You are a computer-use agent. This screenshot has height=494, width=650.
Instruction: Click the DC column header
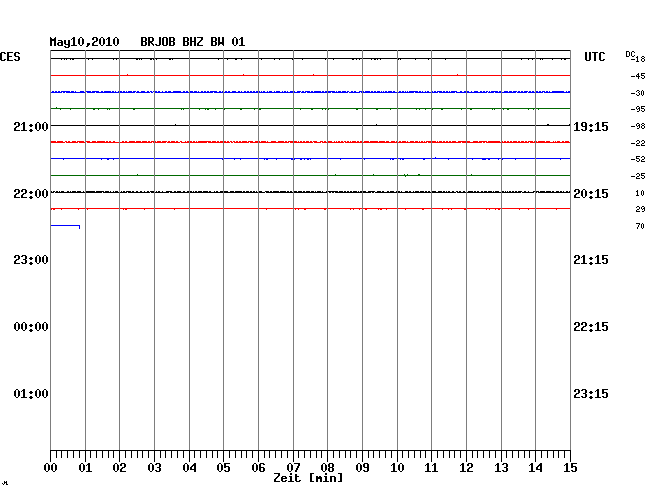pos(630,54)
